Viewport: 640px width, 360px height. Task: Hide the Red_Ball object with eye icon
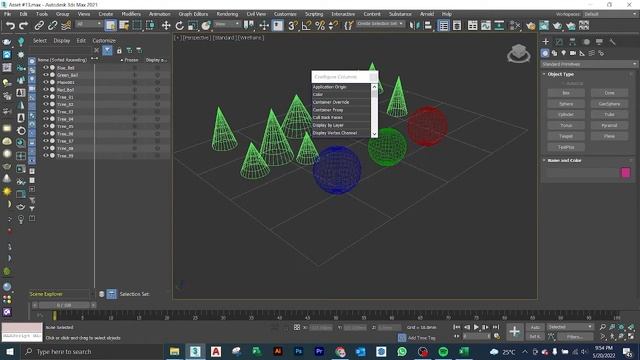pos(46,90)
